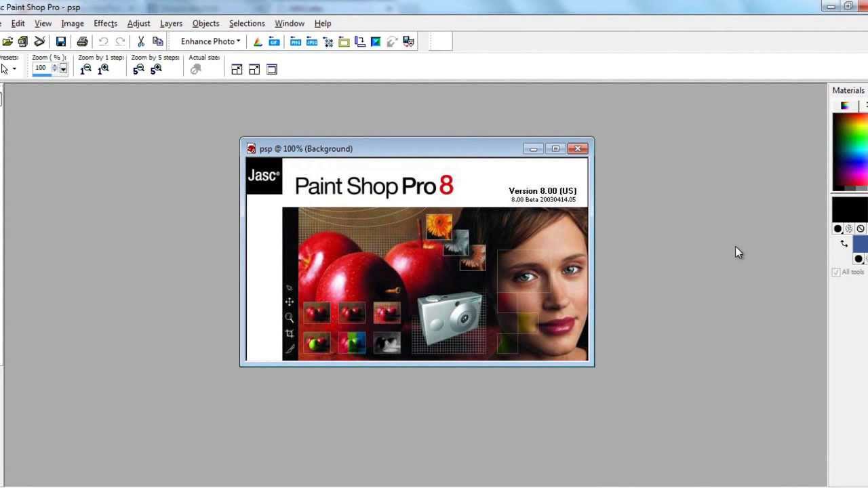Click the black foreground material swatch
Screen dimensions: 868x488
pyautogui.click(x=850, y=211)
